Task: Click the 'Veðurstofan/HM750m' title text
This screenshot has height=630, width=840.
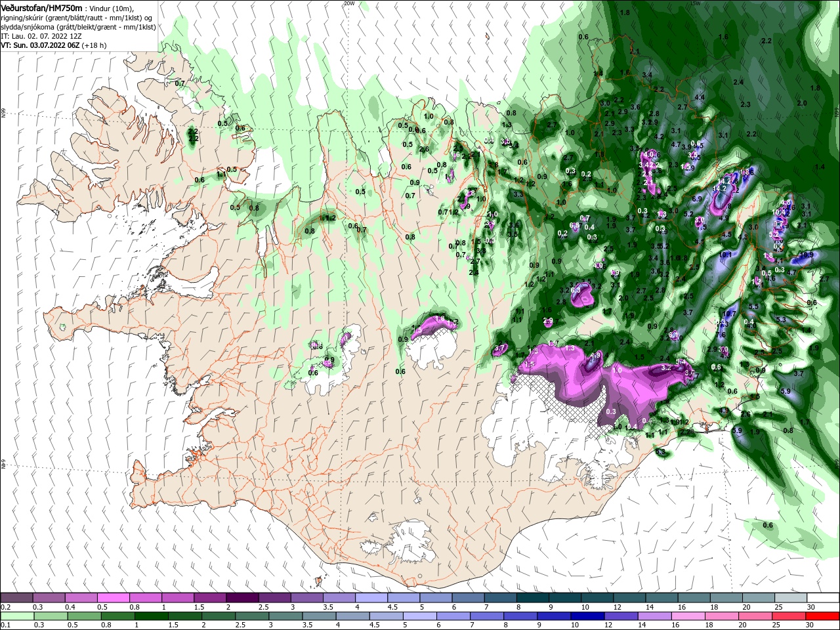Action: (x=42, y=7)
